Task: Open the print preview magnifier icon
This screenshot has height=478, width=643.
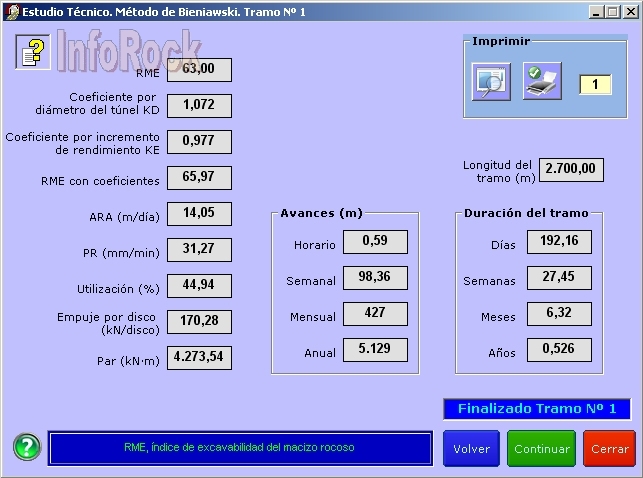Action: 491,82
